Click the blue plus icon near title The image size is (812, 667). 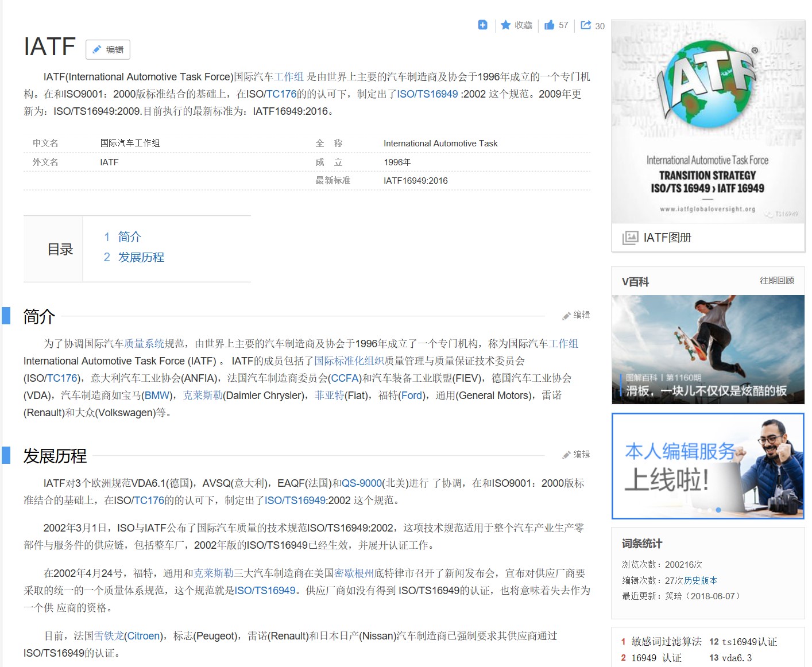(x=482, y=25)
